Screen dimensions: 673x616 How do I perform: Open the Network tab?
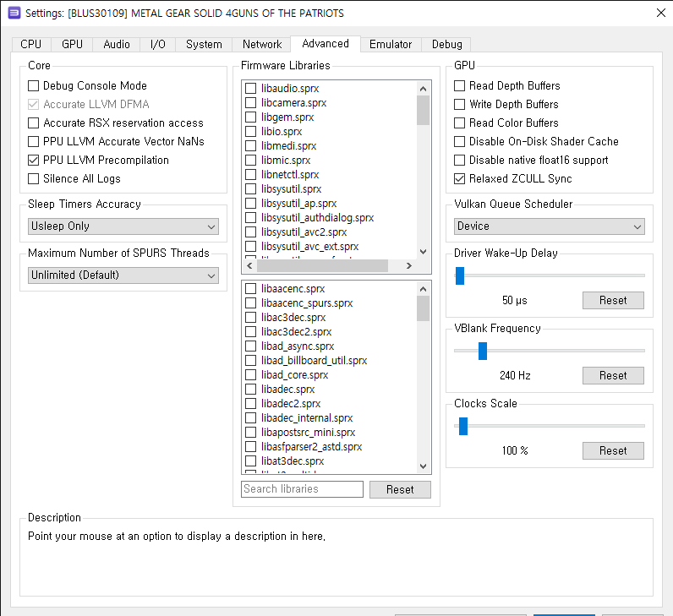click(x=262, y=44)
